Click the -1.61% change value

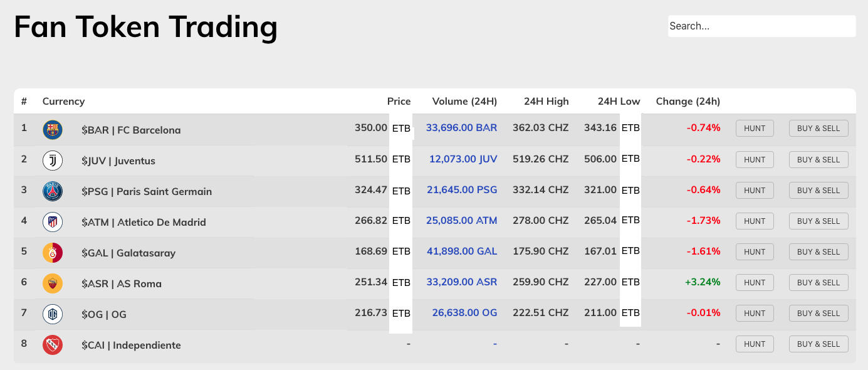[x=704, y=251]
